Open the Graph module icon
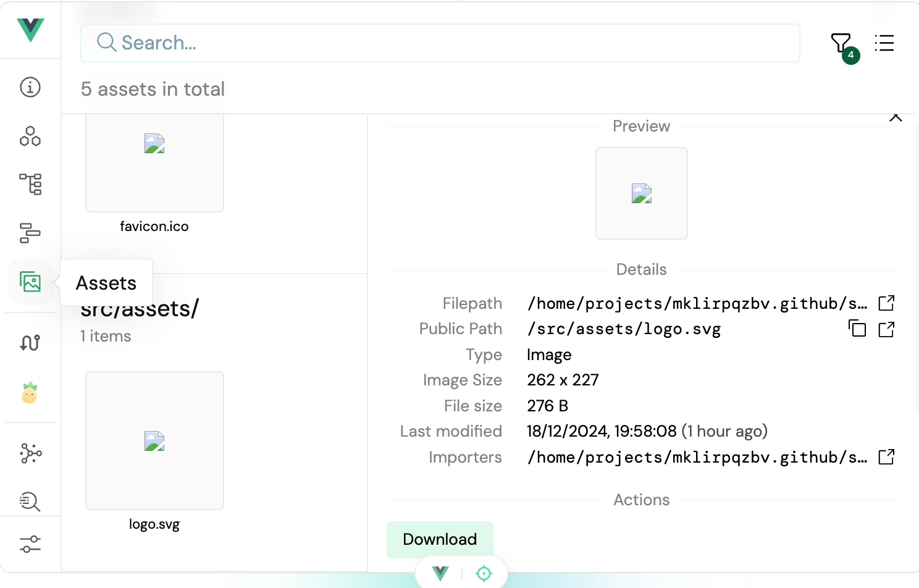Screen dimensions: 919x588 [30, 453]
